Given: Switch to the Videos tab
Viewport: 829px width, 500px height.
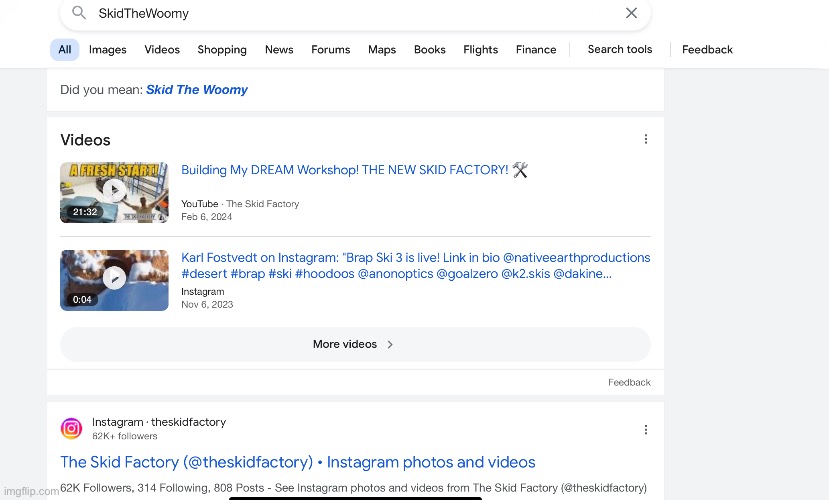Looking at the screenshot, I should pos(162,49).
